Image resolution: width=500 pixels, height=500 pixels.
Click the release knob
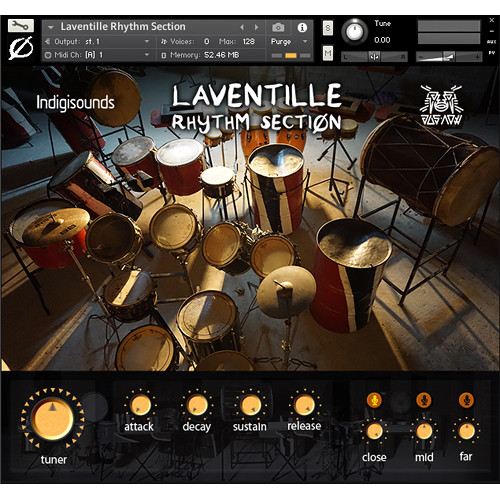click(x=304, y=405)
